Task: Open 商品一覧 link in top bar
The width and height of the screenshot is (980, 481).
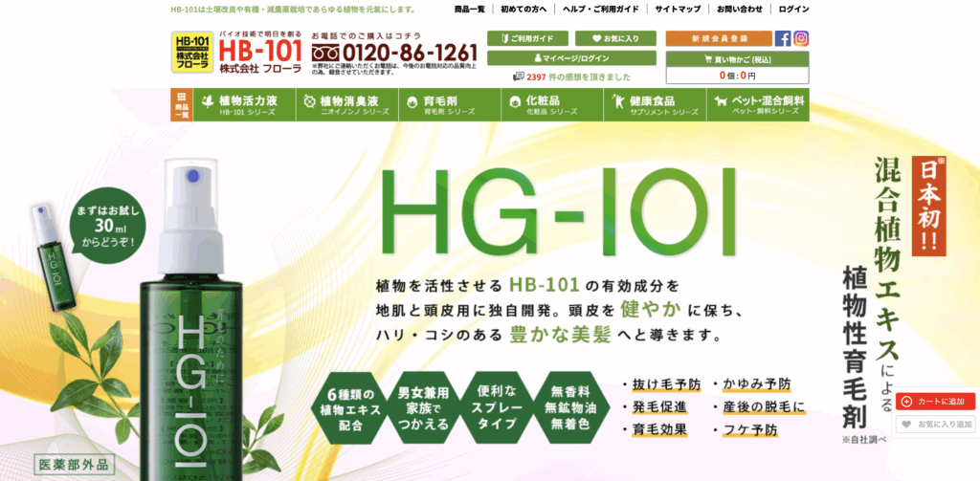Action: click(469, 9)
